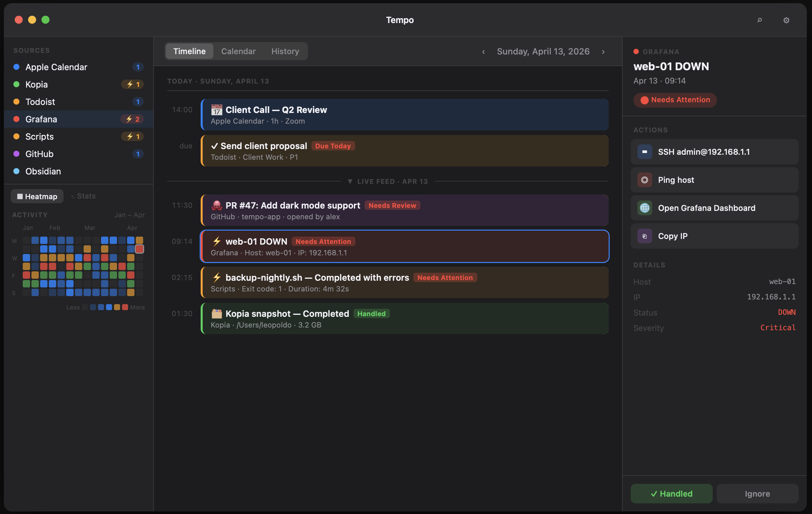Click the Ping host target icon
The image size is (812, 514).
(644, 180)
